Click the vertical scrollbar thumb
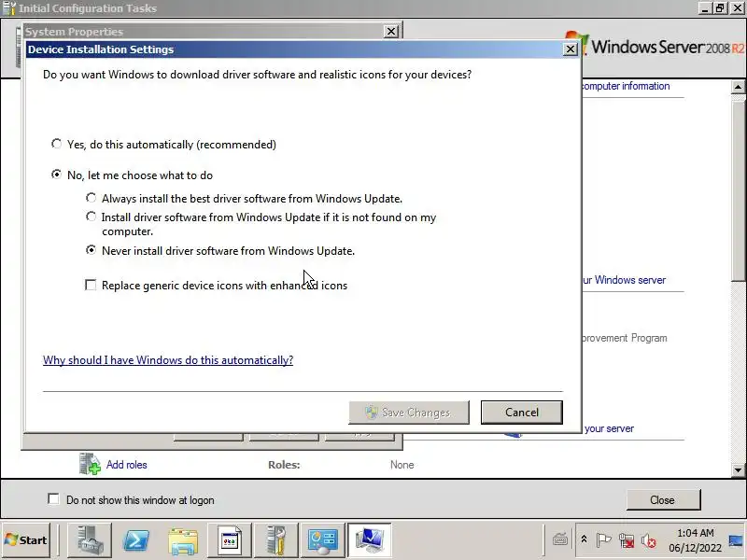Viewport: 747px width, 560px height. [x=738, y=190]
